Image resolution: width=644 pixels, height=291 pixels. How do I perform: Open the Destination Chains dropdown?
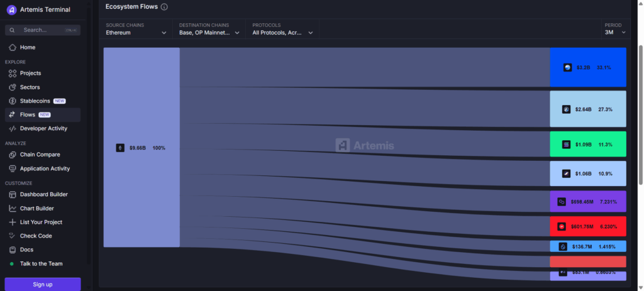(209, 29)
